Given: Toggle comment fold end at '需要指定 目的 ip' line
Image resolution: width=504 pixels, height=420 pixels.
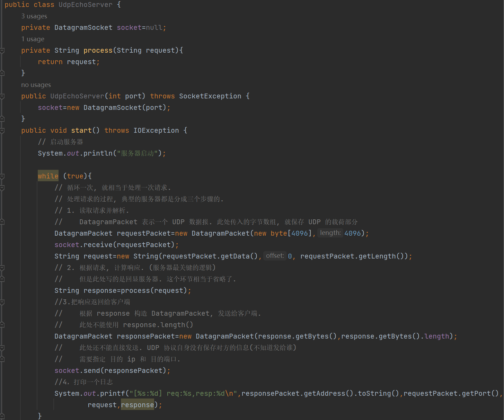Looking at the screenshot, I should pyautogui.click(x=2, y=359).
